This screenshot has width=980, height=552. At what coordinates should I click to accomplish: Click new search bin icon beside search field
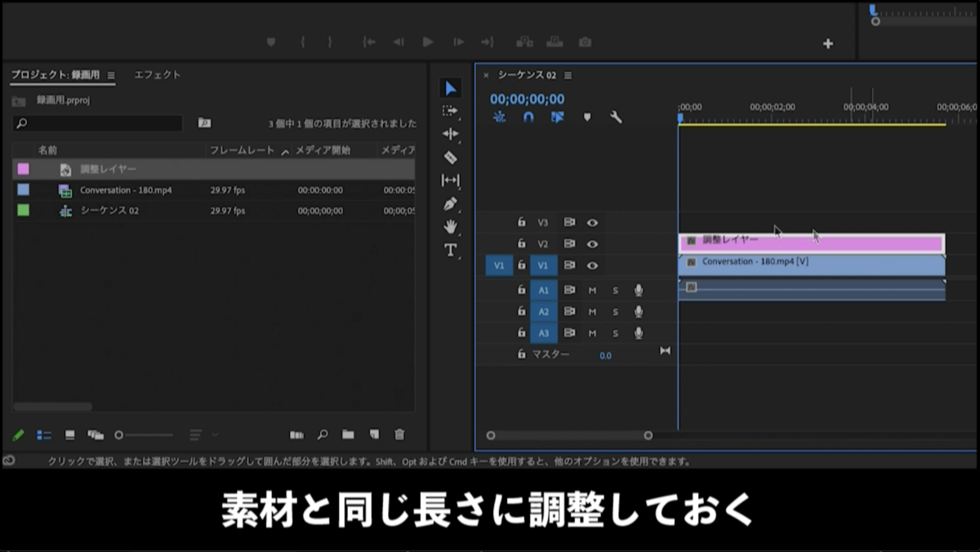(204, 123)
